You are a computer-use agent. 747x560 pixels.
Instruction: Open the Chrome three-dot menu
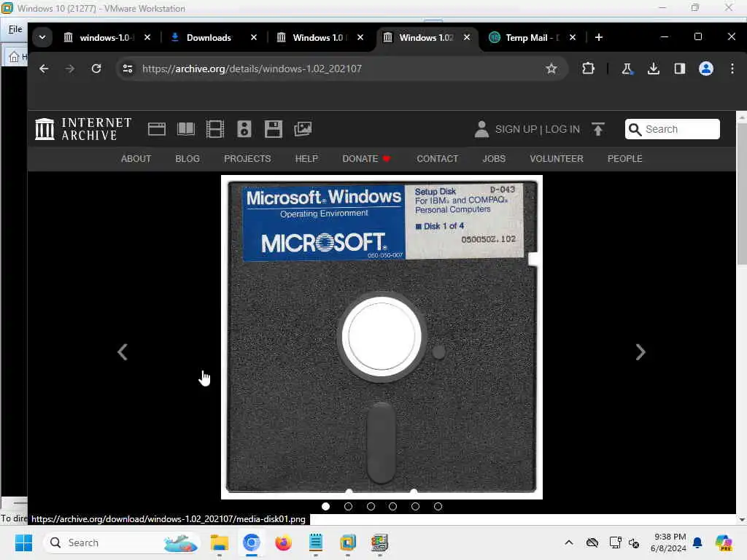click(732, 69)
